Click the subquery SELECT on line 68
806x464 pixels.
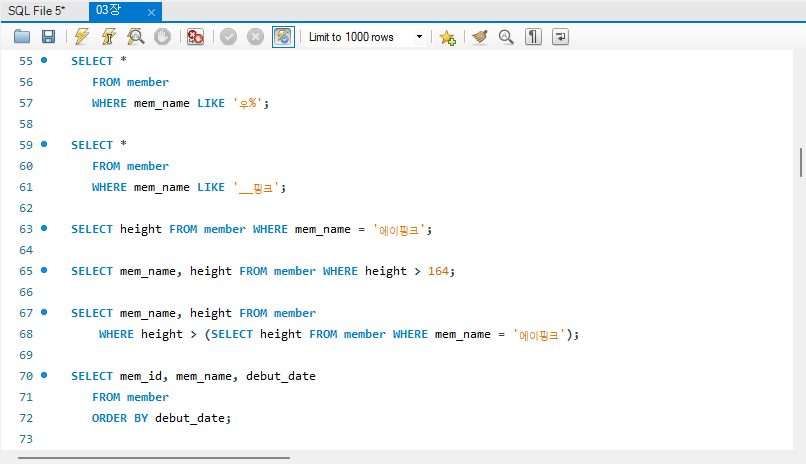point(232,335)
